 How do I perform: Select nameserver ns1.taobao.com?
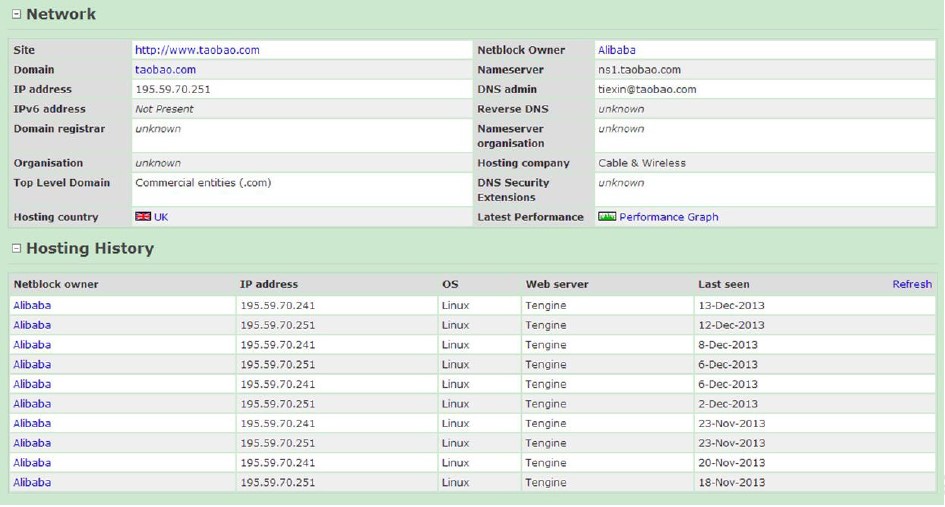(639, 70)
